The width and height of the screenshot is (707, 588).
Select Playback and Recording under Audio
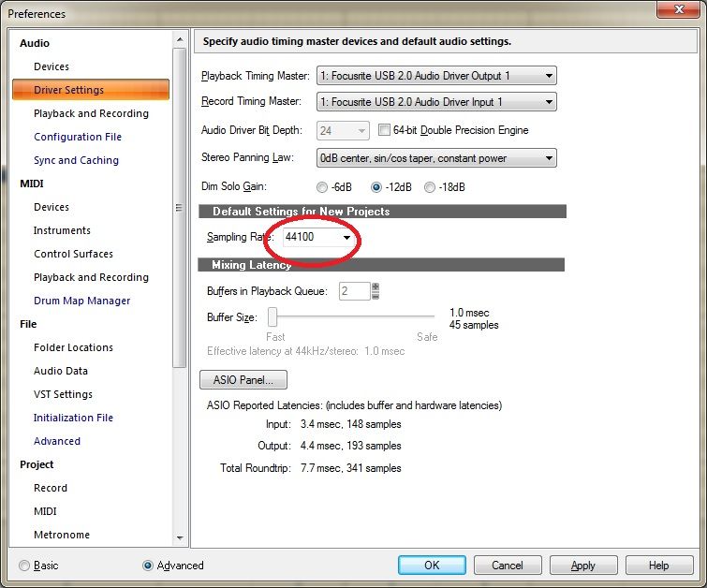pyautogui.click(x=91, y=113)
